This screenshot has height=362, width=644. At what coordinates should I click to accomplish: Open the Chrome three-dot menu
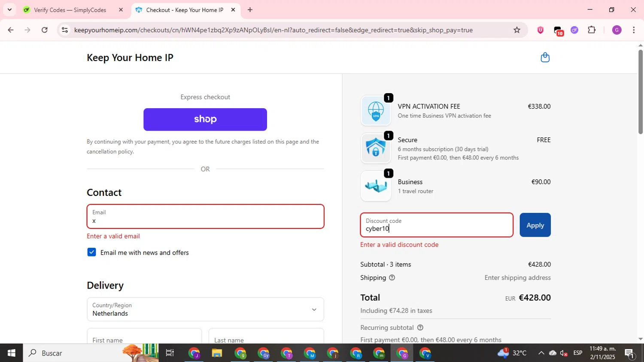pyautogui.click(x=634, y=30)
